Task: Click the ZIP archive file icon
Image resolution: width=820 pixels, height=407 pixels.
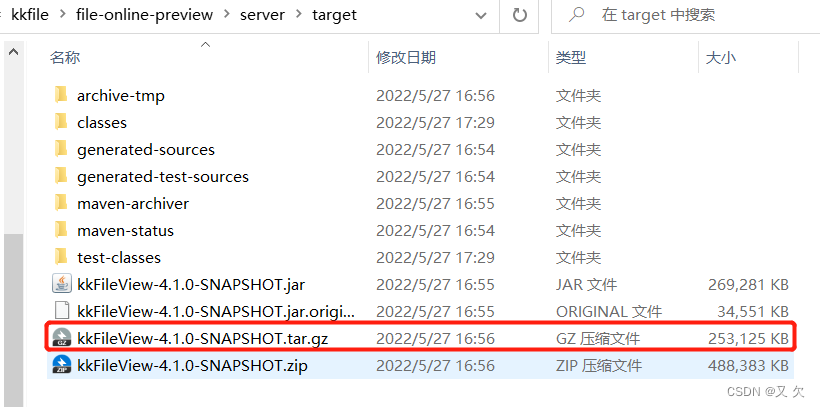Action: click(62, 365)
